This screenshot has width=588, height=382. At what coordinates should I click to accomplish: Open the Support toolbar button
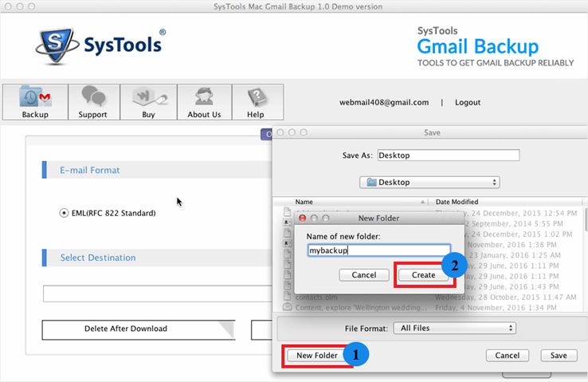[94, 102]
